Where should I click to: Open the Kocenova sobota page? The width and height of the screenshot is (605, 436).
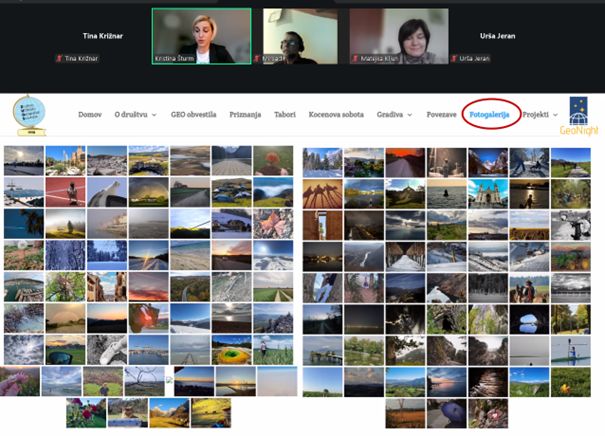[336, 115]
